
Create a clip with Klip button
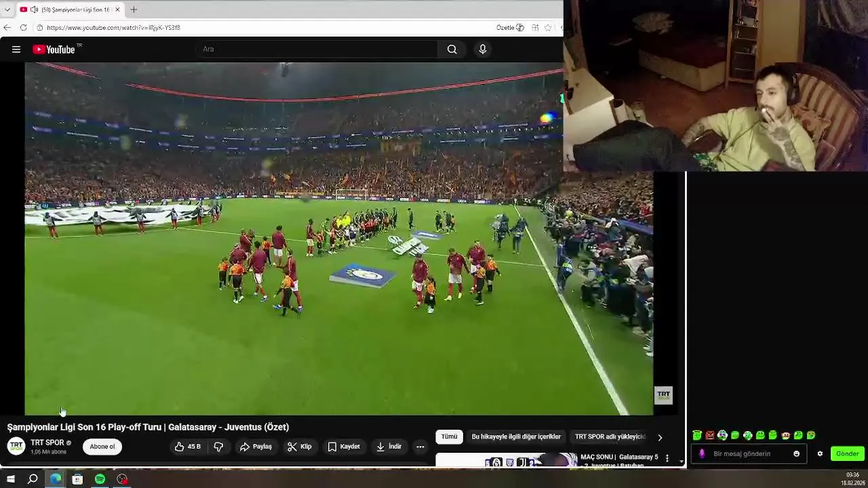click(299, 447)
